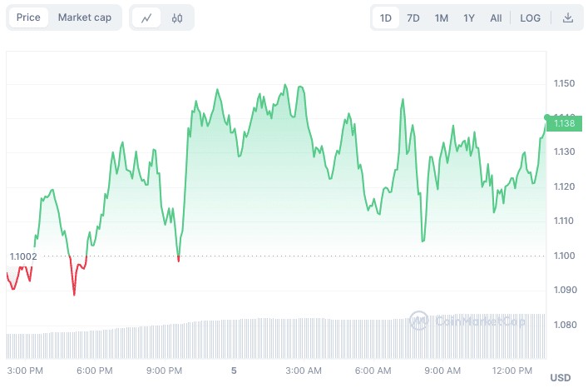Screen dimensions: 588x388
Task: Select the Market cap tab
Action: [x=84, y=17]
